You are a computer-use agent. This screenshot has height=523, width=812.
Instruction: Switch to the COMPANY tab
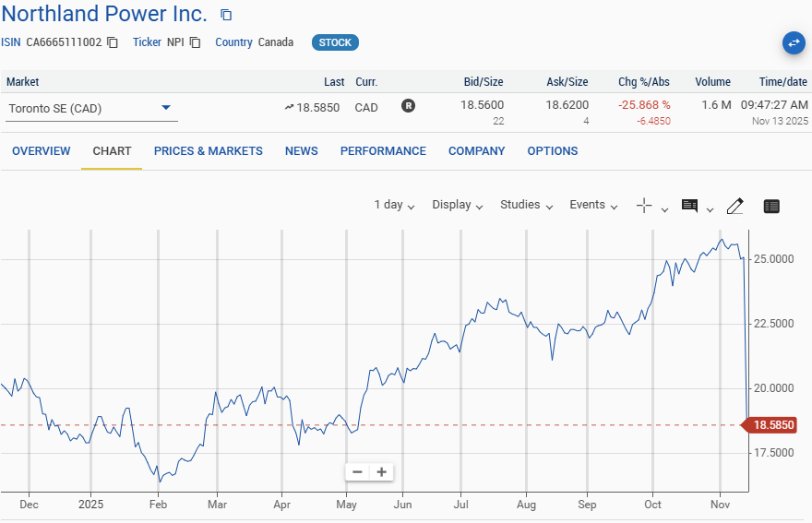tap(476, 151)
